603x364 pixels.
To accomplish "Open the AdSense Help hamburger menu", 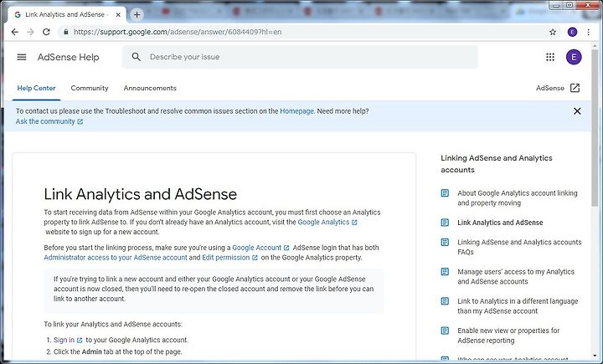I will pyautogui.click(x=22, y=57).
